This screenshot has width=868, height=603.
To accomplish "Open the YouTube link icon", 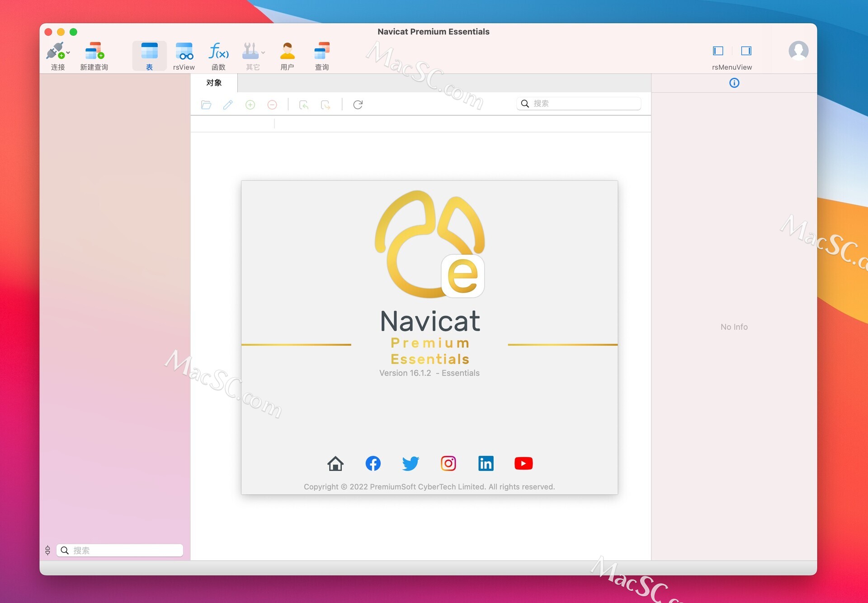I will point(524,463).
